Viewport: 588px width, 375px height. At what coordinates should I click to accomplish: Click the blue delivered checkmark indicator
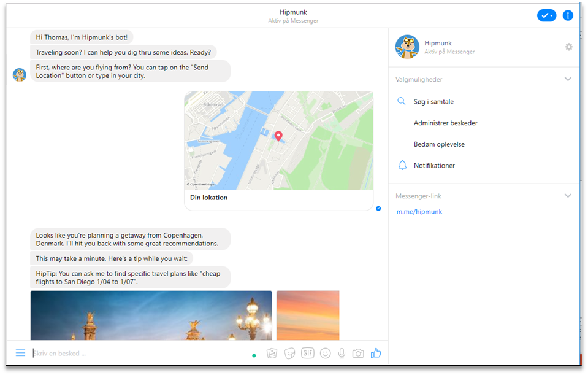click(x=378, y=208)
